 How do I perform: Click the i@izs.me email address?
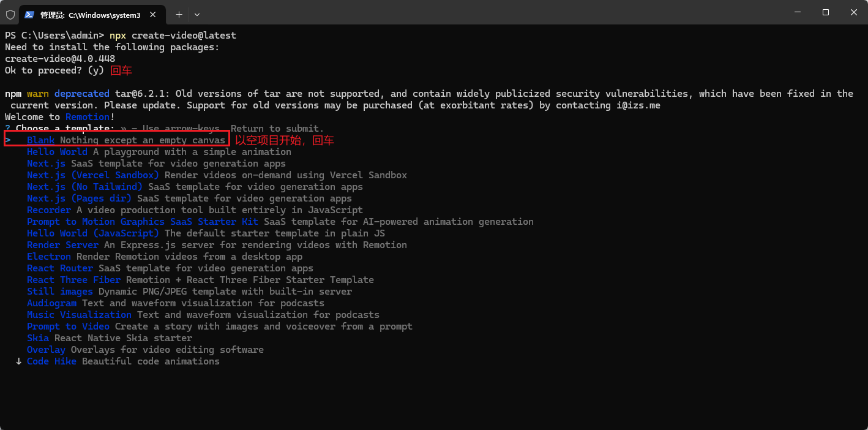(x=638, y=105)
